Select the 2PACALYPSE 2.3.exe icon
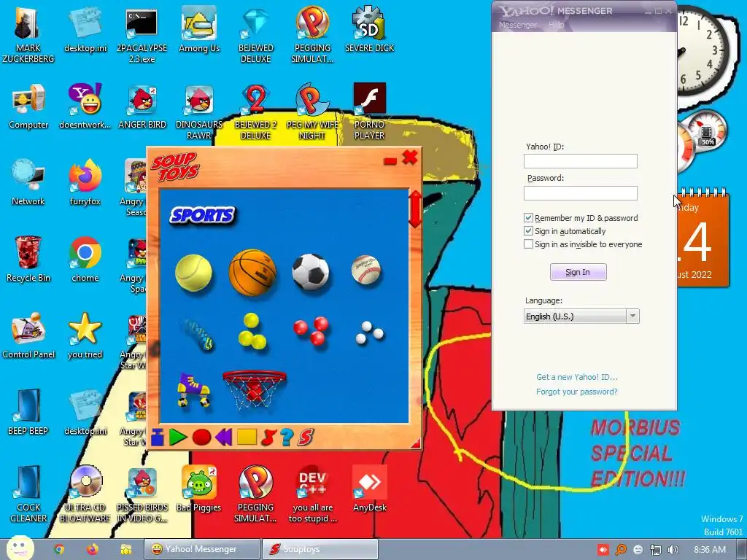The image size is (747, 560). click(142, 35)
